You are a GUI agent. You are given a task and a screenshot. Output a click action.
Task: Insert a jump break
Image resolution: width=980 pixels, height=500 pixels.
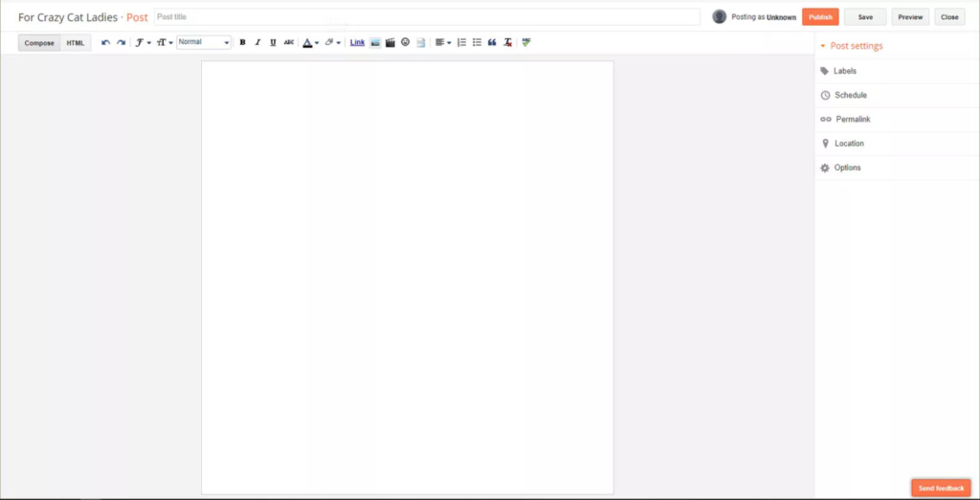(421, 42)
